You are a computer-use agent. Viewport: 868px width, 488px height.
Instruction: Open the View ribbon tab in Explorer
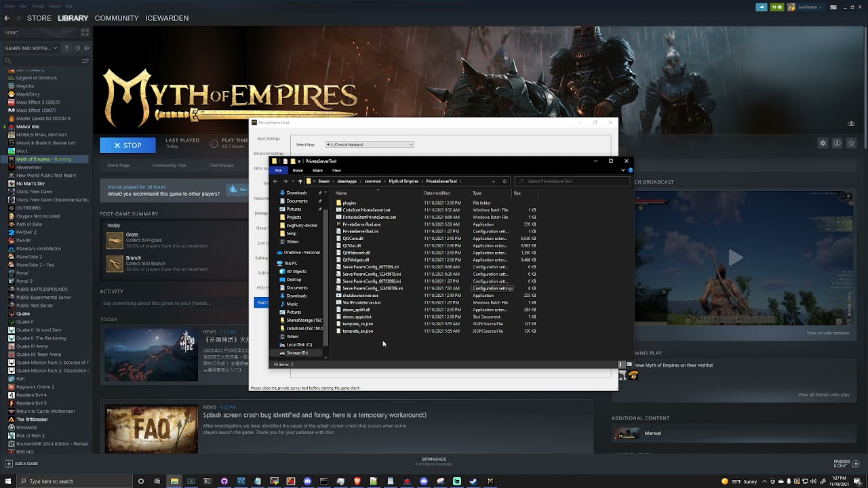tap(336, 170)
